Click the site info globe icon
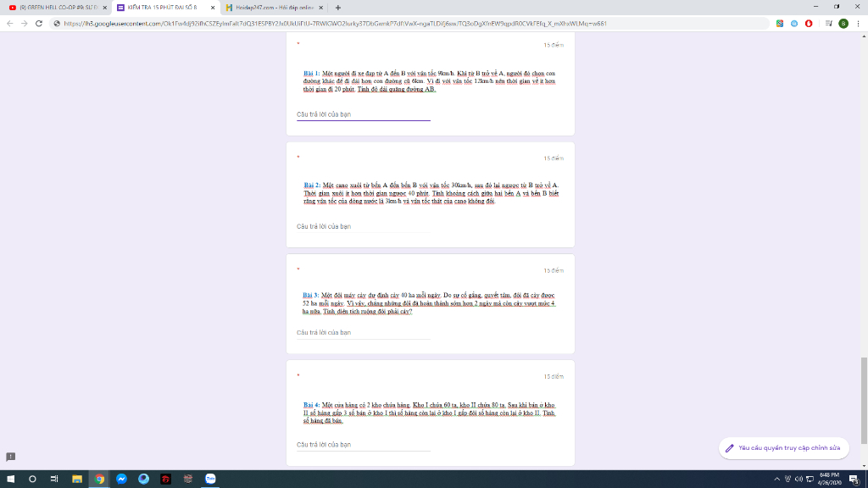Screen dimensions: 868x488 (x=57, y=23)
